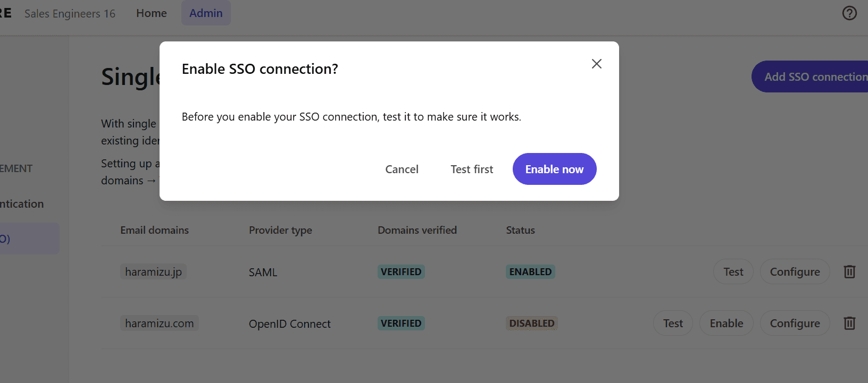Image resolution: width=868 pixels, height=383 pixels.
Task: Delete the haramizu.jp SSO connection
Action: (849, 271)
